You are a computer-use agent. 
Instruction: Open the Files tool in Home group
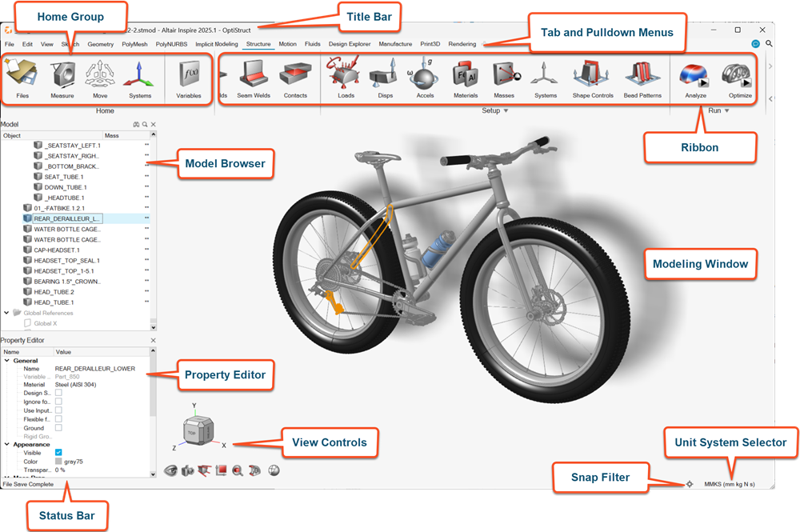(x=22, y=78)
